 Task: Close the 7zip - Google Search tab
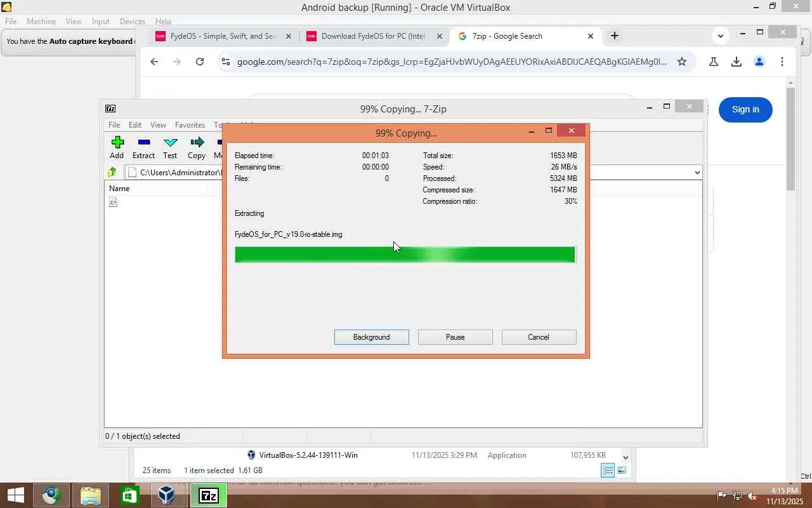[591, 36]
